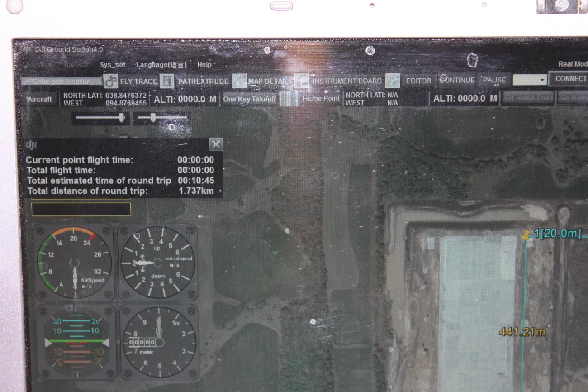Click the CONTINUE button
Screen dimensions: 588x392
tap(457, 81)
